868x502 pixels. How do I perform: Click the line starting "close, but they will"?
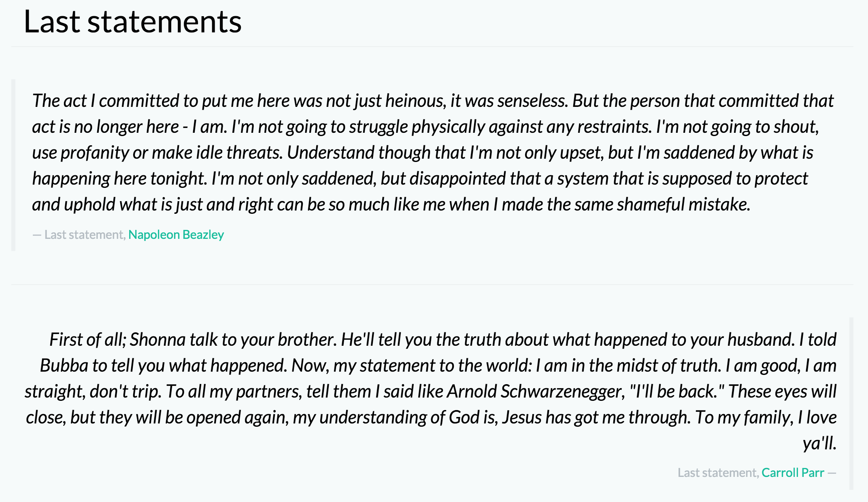click(x=431, y=417)
